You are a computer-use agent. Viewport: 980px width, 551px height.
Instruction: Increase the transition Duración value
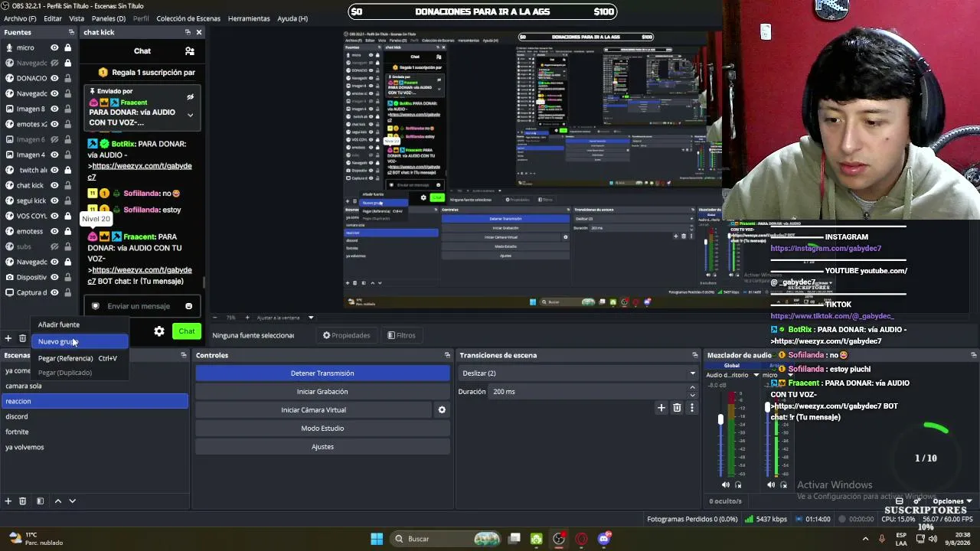click(692, 388)
